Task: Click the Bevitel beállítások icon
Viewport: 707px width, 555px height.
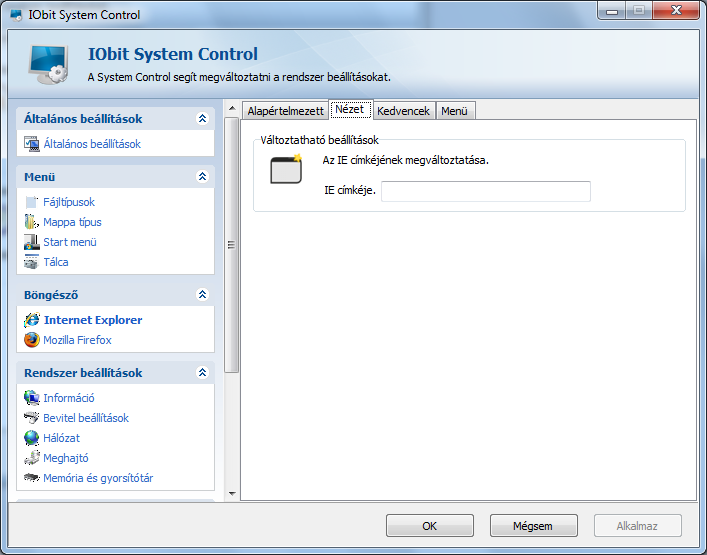Action: (32, 418)
